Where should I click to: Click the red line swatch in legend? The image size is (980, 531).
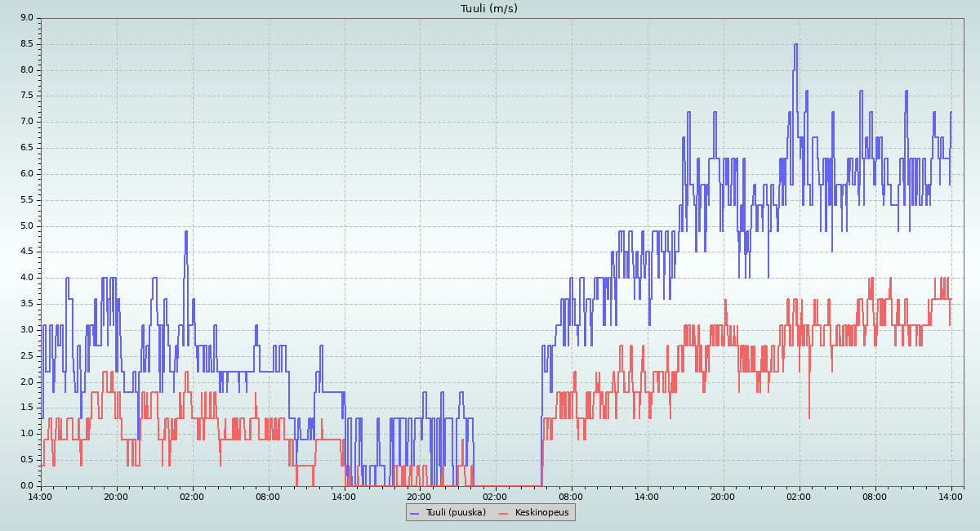(x=504, y=513)
